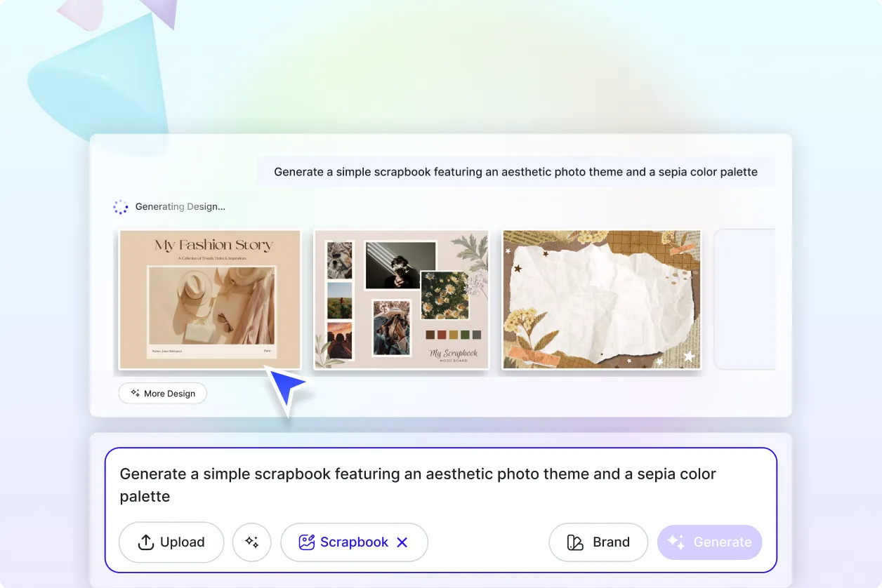The width and height of the screenshot is (882, 588).
Task: Click the scrapbook palette icon inside the Scrapbook chip
Action: 306,542
